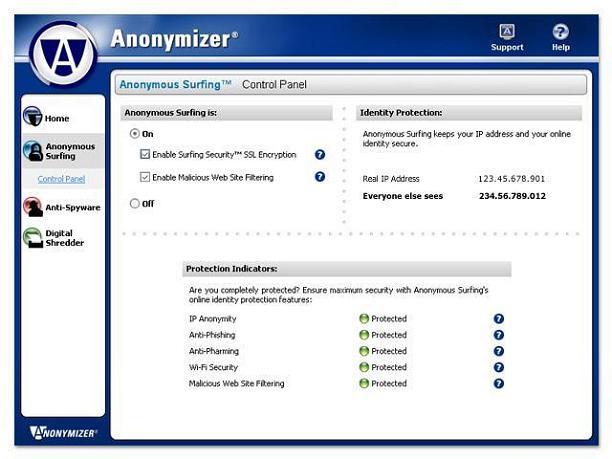Click green status light for IP Anonymity
The height and width of the screenshot is (459, 612).
point(364,318)
